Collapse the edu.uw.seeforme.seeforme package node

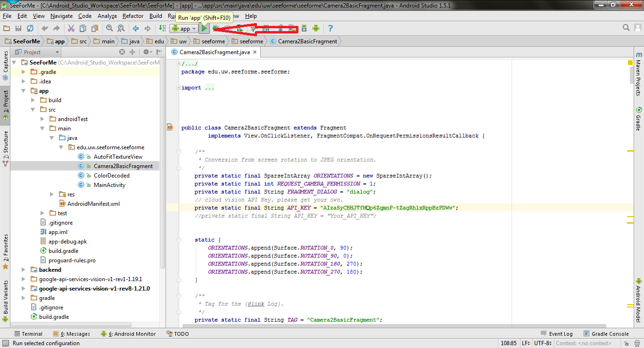tap(61, 147)
